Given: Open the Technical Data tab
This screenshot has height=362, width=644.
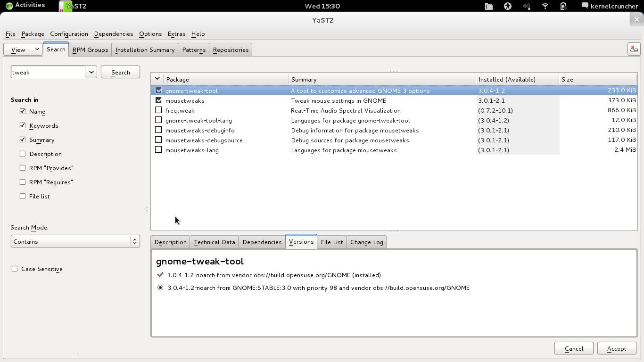Looking at the screenshot, I should pos(215,242).
